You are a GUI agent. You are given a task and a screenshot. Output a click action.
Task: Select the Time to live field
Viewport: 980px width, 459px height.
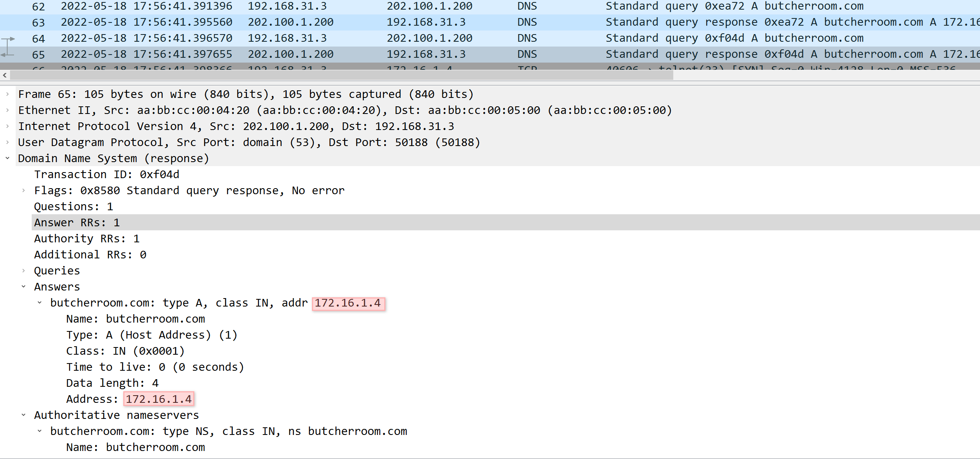click(155, 367)
